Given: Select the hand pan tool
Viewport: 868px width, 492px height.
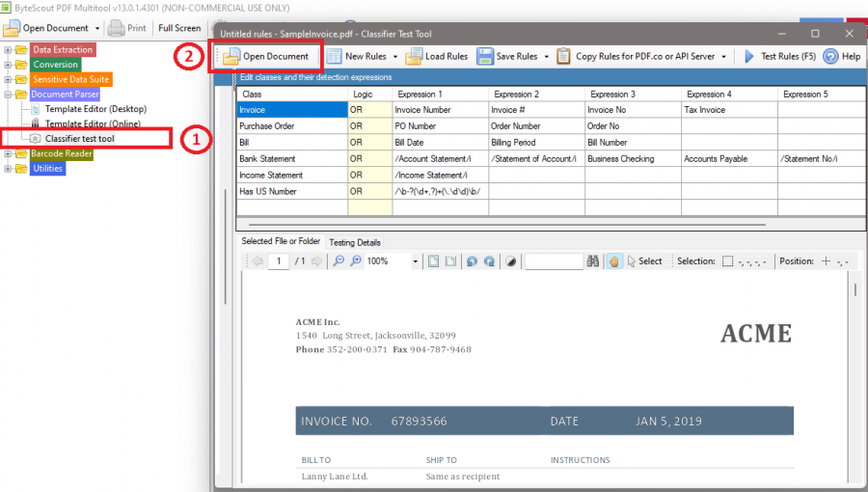Looking at the screenshot, I should pos(614,261).
